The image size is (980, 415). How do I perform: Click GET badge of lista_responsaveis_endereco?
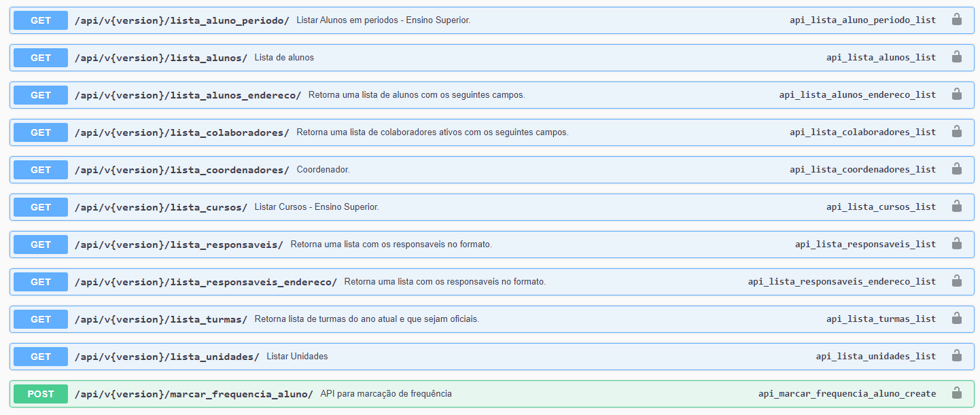[41, 282]
